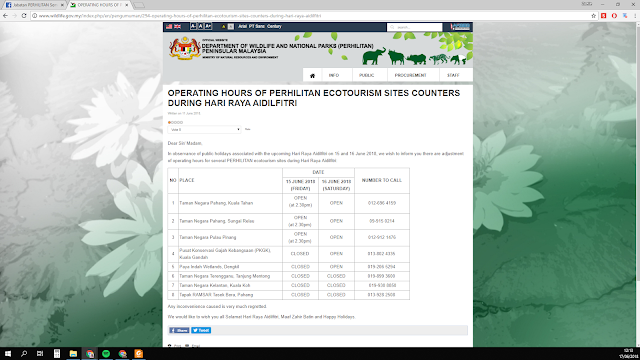This screenshot has height=360, width=640.
Task: Open the Windows Start menu
Action: click(x=8, y=353)
